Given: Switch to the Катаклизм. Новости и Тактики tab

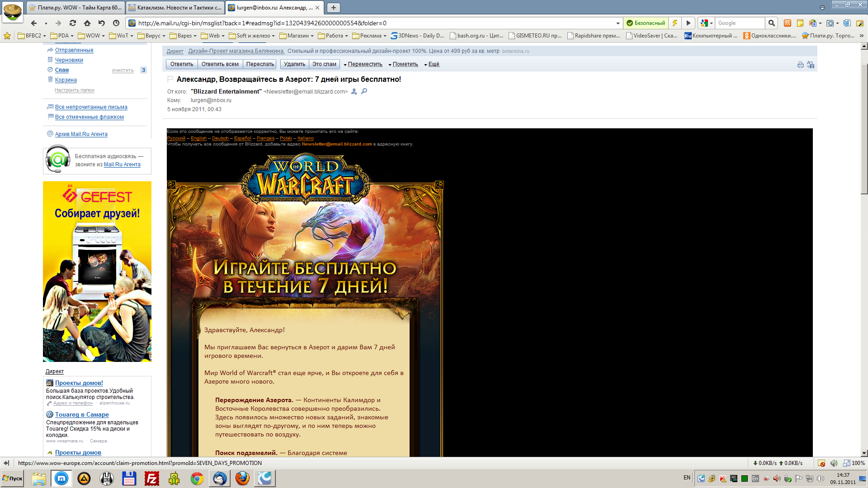Looking at the screenshot, I should coord(175,8).
